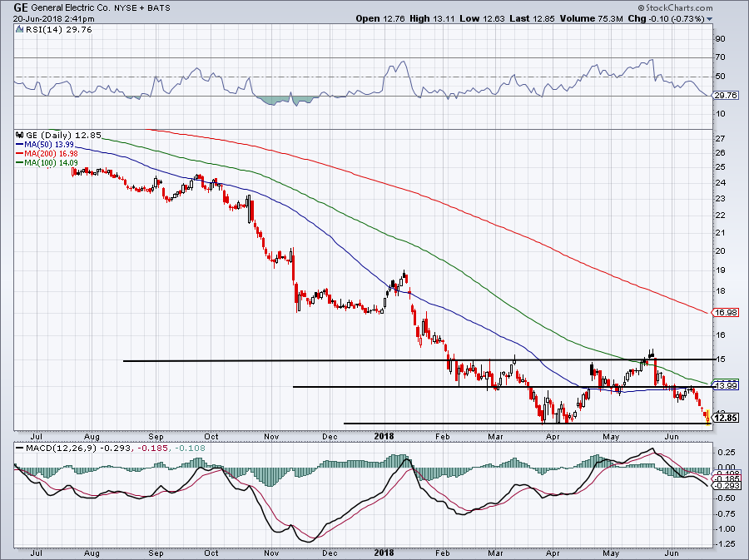Click the Jul label on bottom MACD axis
The image size is (749, 560).
37,553
